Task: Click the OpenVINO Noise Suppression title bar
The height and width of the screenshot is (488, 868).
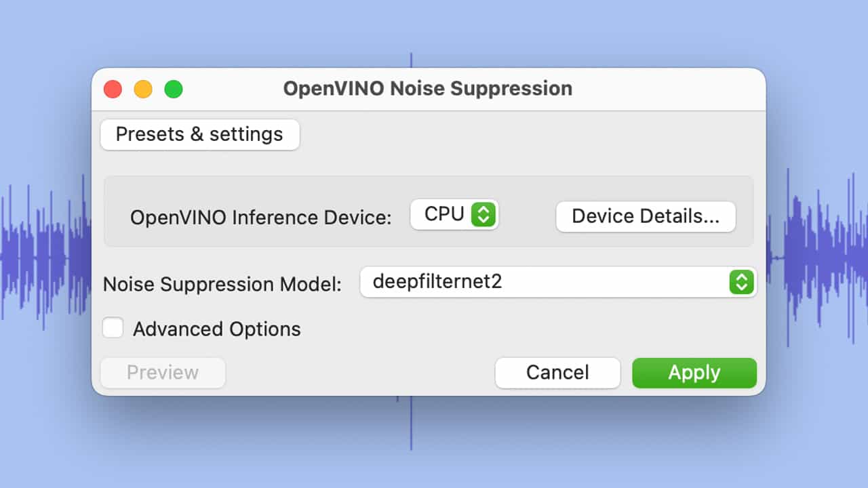Action: coord(427,89)
